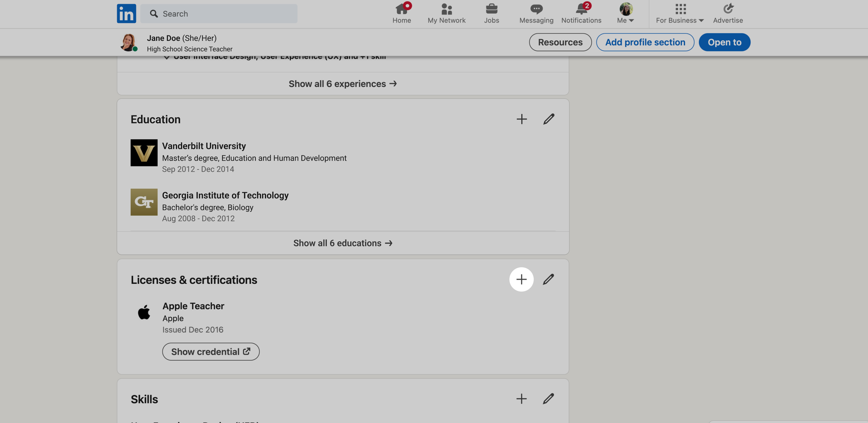Image resolution: width=868 pixels, height=423 pixels.
Task: Click the LinkedIn logo icon
Action: [126, 14]
